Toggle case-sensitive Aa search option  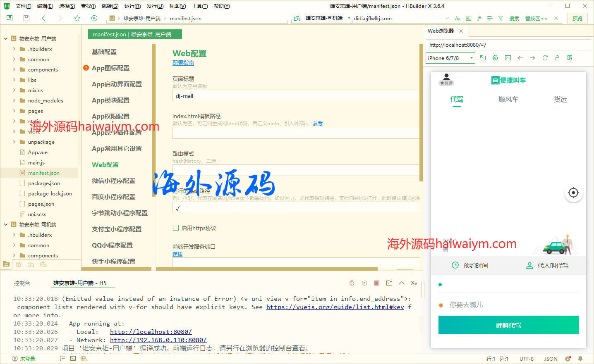[457, 18]
